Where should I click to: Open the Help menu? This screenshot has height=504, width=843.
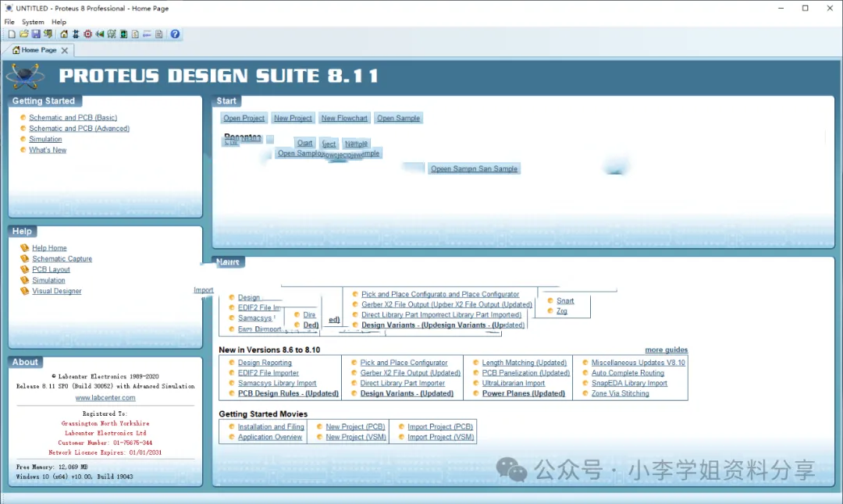pyautogui.click(x=59, y=22)
